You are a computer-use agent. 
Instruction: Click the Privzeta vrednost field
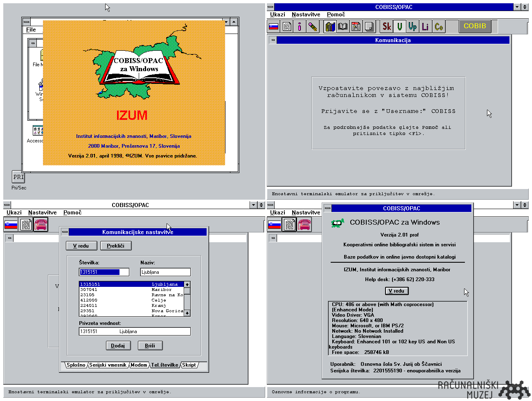135,331
